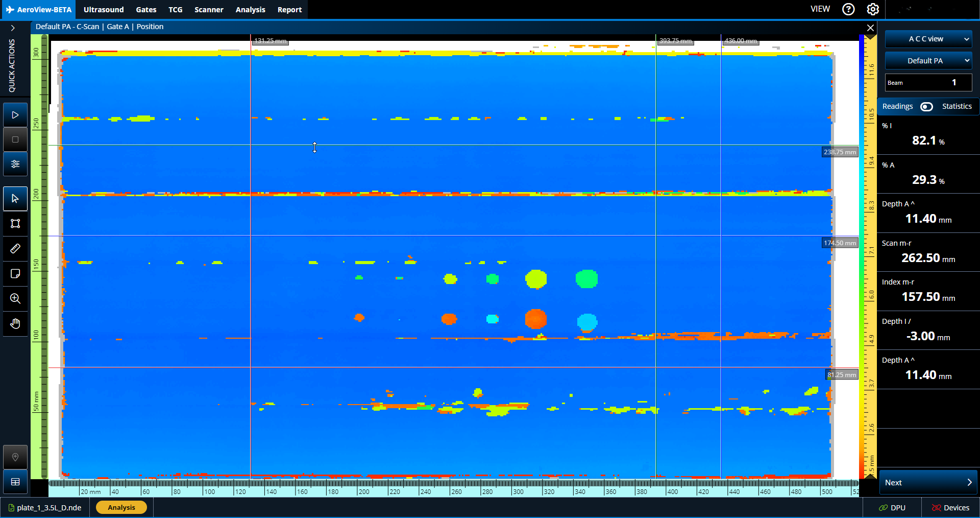Choose the ruler measurement tool
Image resolution: width=980 pixels, height=518 pixels.
pyautogui.click(x=15, y=249)
